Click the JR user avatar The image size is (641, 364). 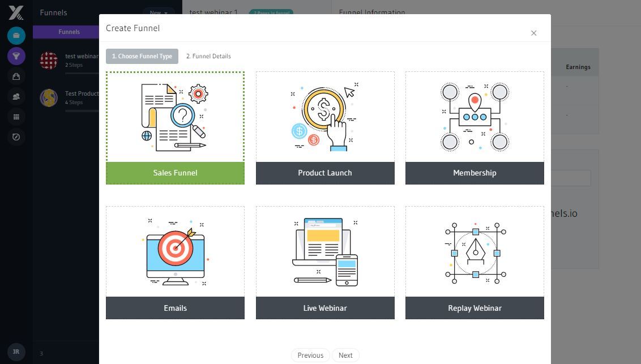point(16,352)
